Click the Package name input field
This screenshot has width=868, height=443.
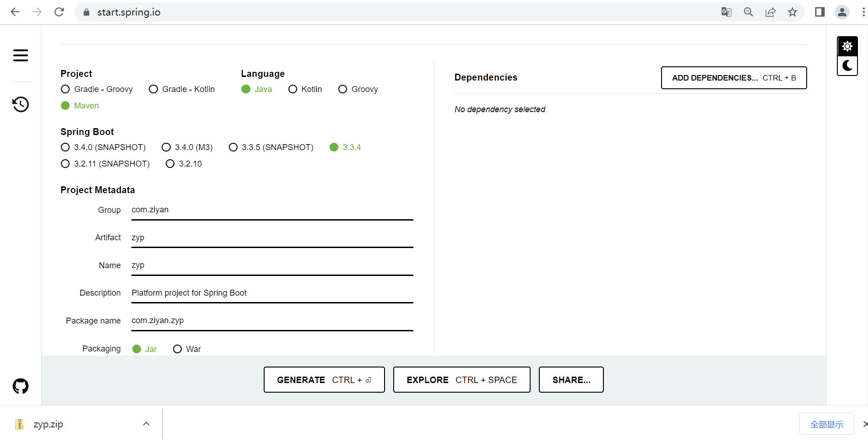coord(272,321)
